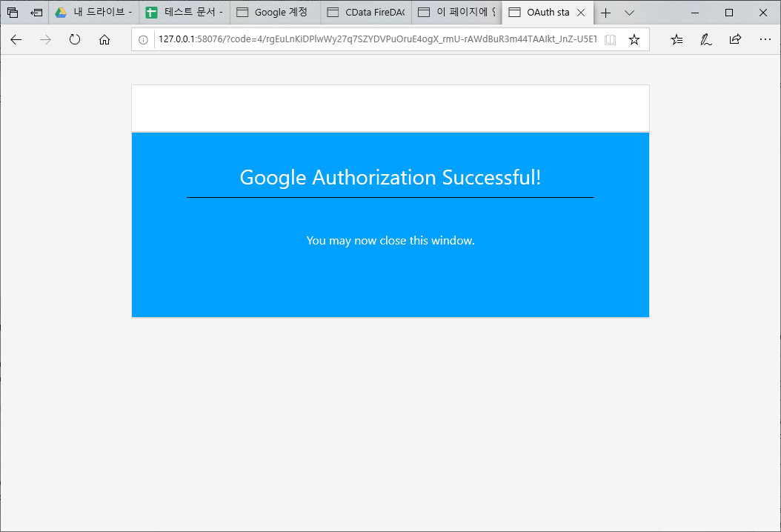This screenshot has width=781, height=532.
Task: Open the tabs you've set aside icon
Action: (x=13, y=13)
